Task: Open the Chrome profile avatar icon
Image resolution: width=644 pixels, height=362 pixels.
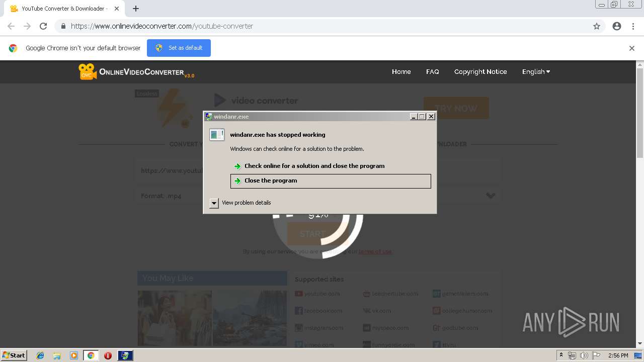Action: 617,26
